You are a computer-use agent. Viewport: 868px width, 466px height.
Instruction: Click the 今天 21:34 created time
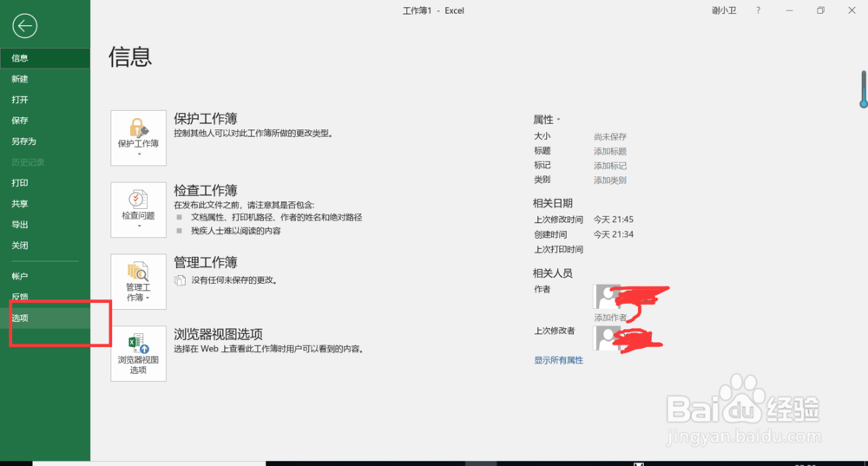(614, 234)
